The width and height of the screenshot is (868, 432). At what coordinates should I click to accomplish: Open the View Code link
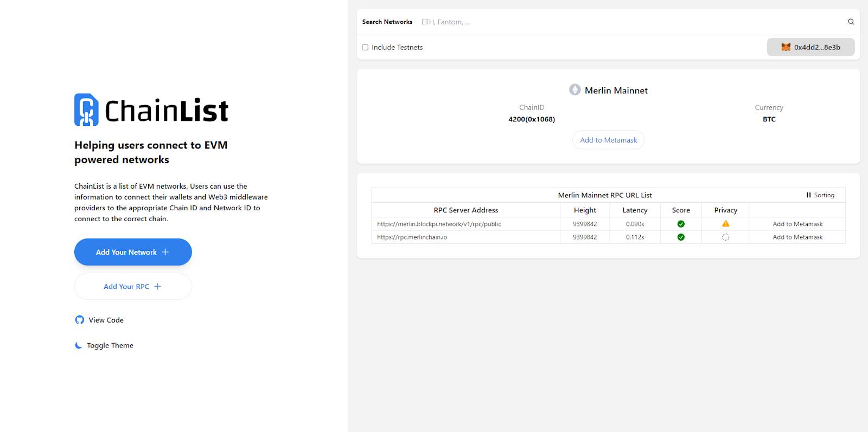[99, 320]
